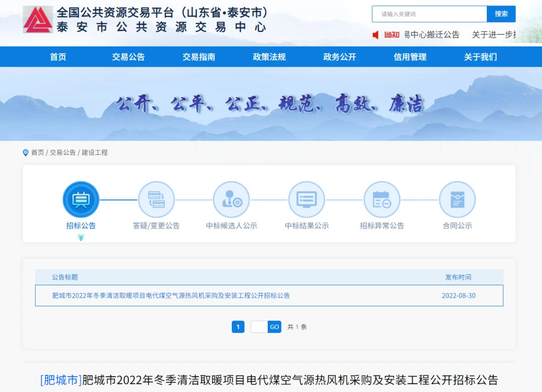542x392 pixels.
Task: Select the 合同公示 document icon
Action: point(457,200)
